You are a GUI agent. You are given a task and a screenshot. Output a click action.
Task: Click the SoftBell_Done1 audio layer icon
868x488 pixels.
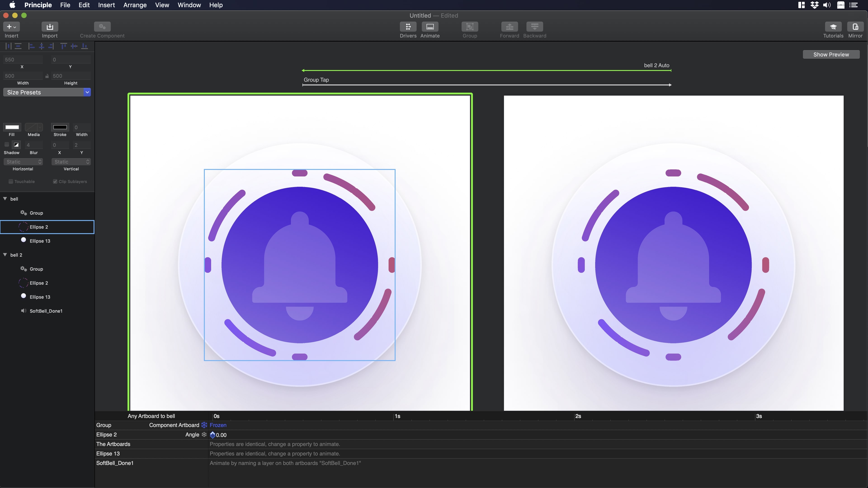pyautogui.click(x=23, y=310)
